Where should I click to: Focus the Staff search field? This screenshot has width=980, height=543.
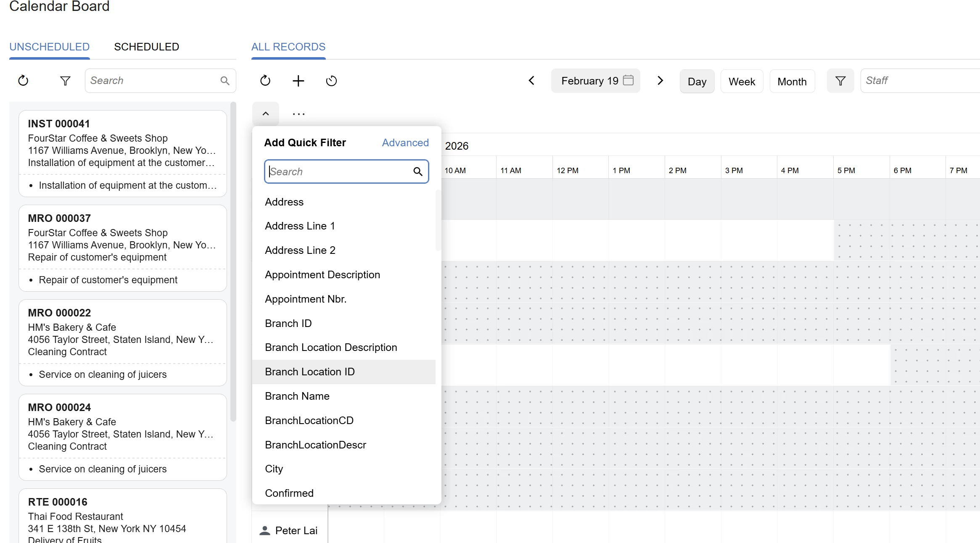[921, 81]
